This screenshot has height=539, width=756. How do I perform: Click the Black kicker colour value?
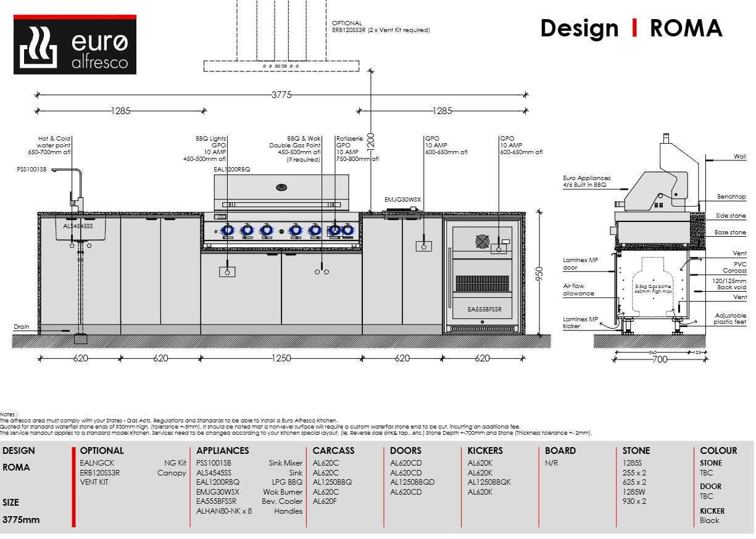[x=709, y=520]
